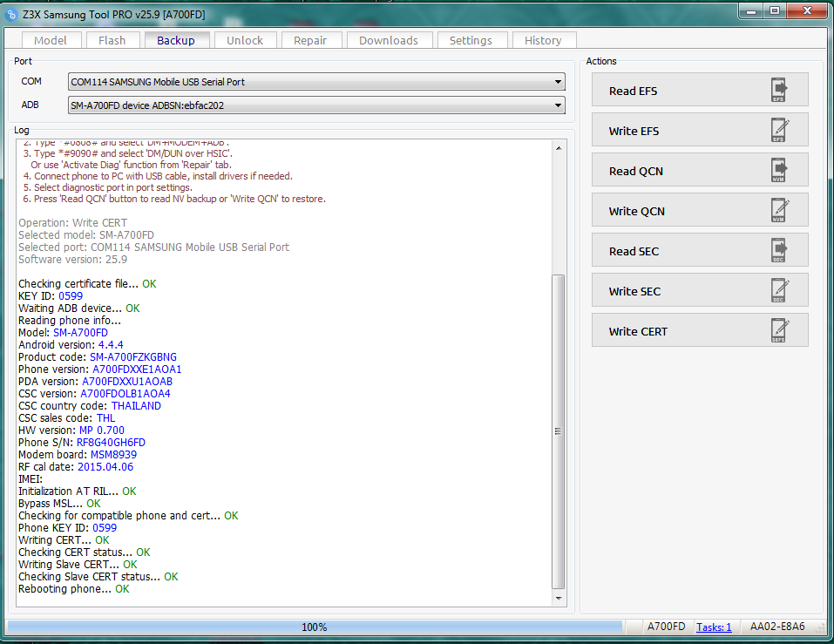Click the AA02-E8A6 status bar code

[x=777, y=627]
